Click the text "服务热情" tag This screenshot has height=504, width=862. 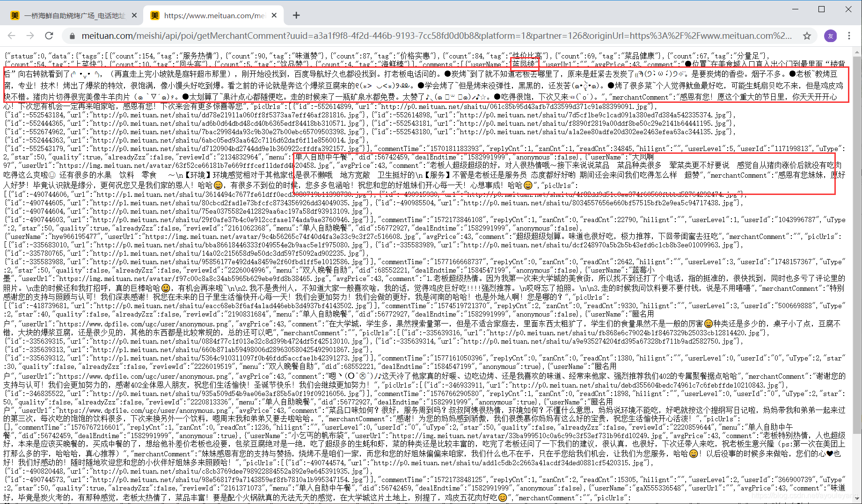[x=197, y=56]
